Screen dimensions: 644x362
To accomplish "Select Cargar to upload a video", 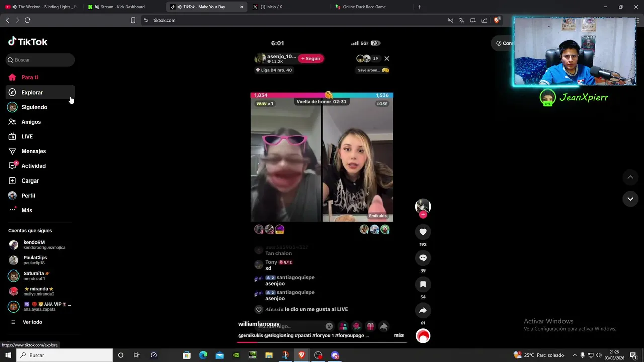I will [30, 180].
